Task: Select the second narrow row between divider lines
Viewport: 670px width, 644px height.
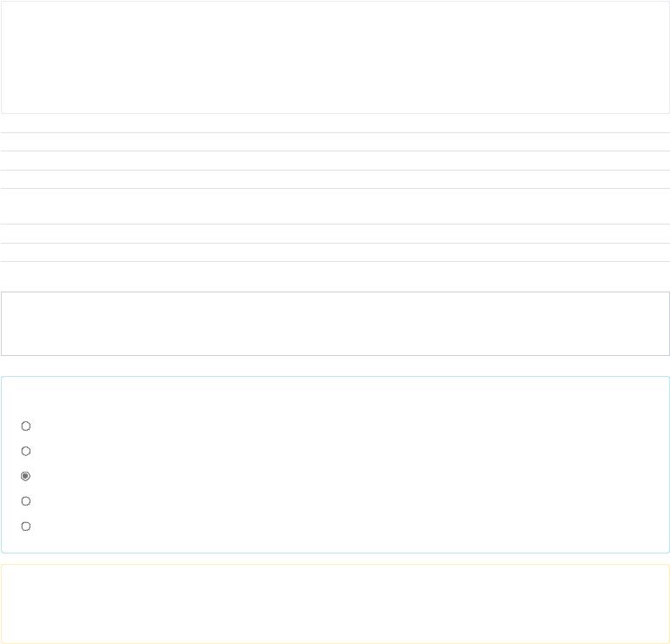Action: [x=335, y=161]
